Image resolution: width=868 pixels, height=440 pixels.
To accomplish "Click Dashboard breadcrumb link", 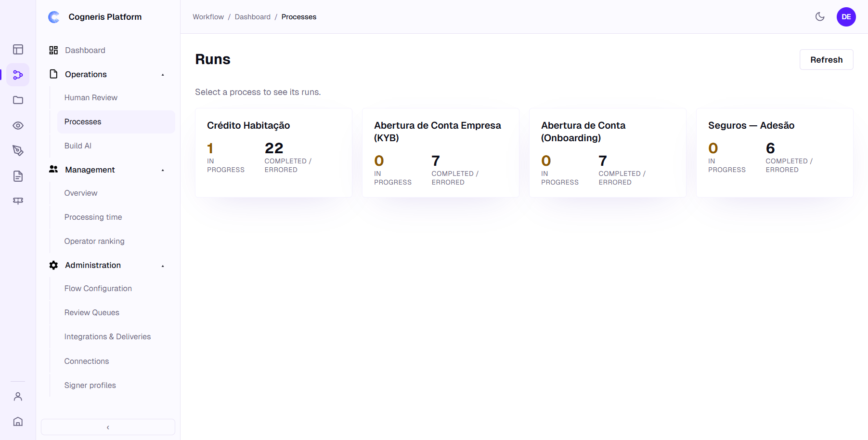I will pos(252,17).
